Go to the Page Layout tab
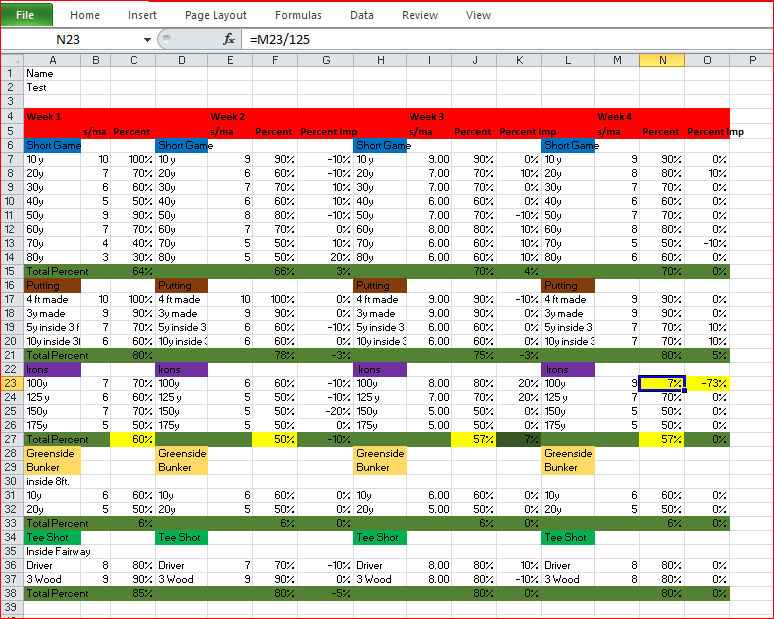 click(216, 15)
